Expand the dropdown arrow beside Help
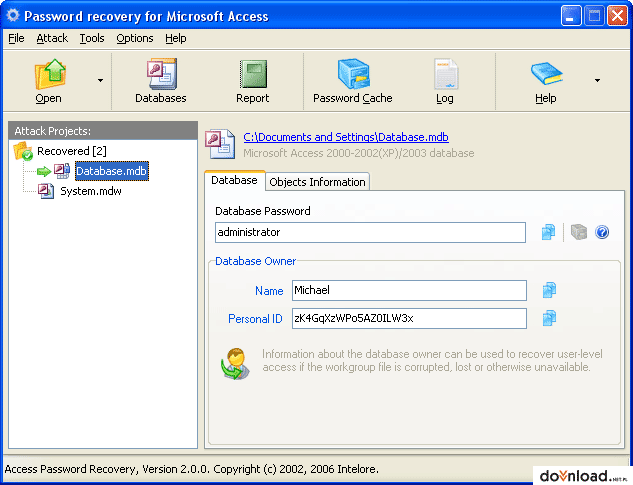This screenshot has width=633, height=485. tap(597, 80)
